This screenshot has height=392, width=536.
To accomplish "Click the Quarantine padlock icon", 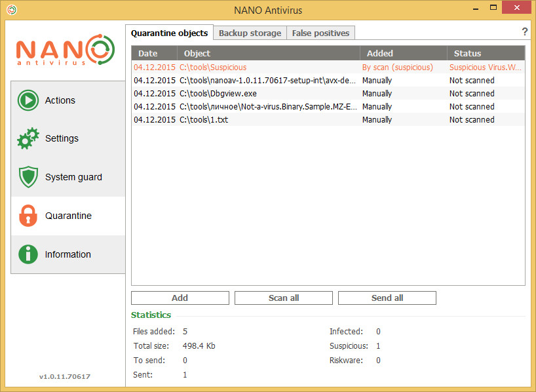I will click(28, 216).
